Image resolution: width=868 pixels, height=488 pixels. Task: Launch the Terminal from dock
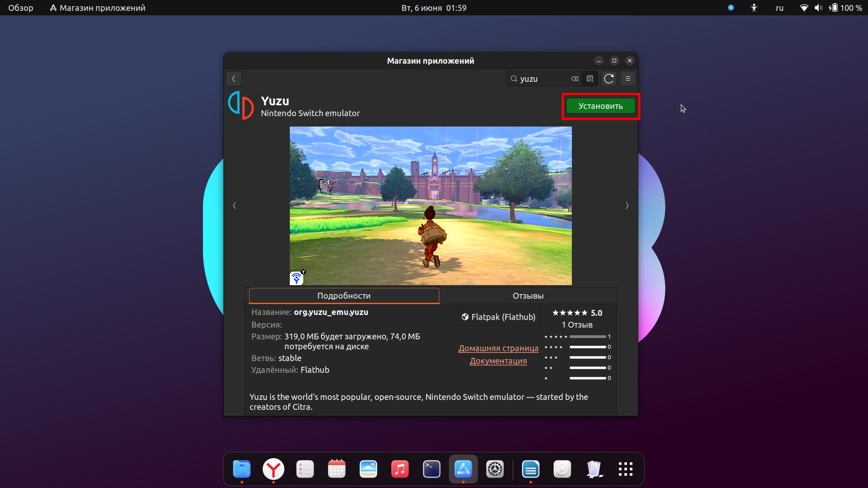click(x=432, y=469)
